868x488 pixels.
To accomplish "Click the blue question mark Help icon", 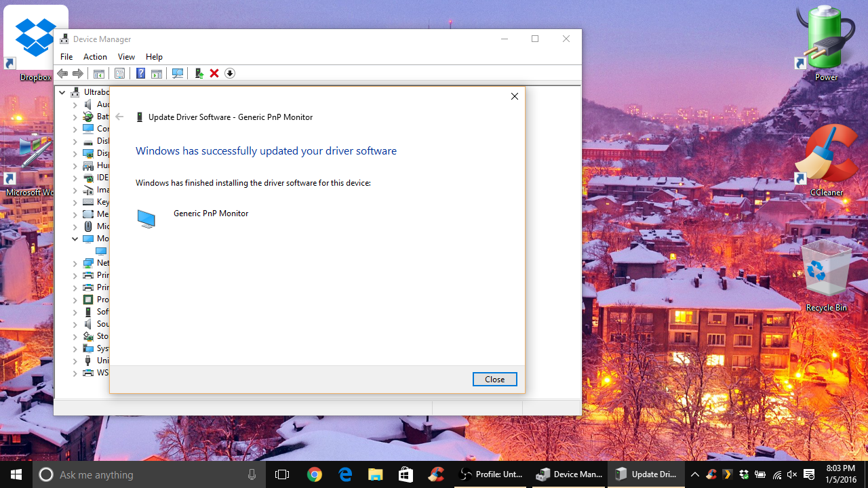I will (140, 73).
